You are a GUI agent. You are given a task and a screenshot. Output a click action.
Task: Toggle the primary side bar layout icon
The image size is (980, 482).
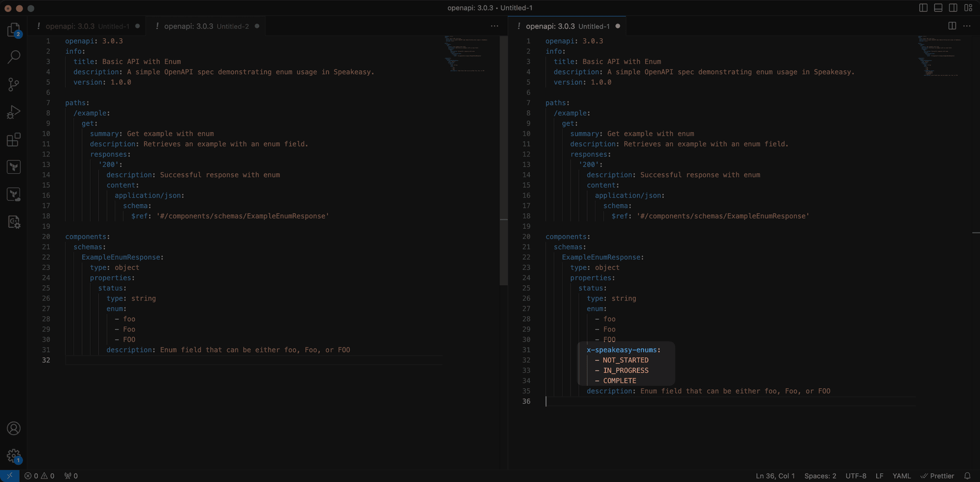pyautogui.click(x=923, y=8)
